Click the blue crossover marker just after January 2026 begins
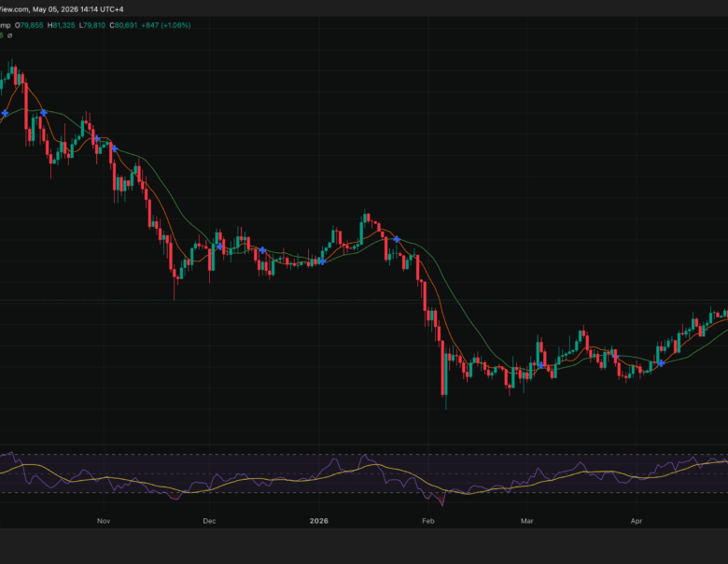728x564 pixels. coord(323,261)
